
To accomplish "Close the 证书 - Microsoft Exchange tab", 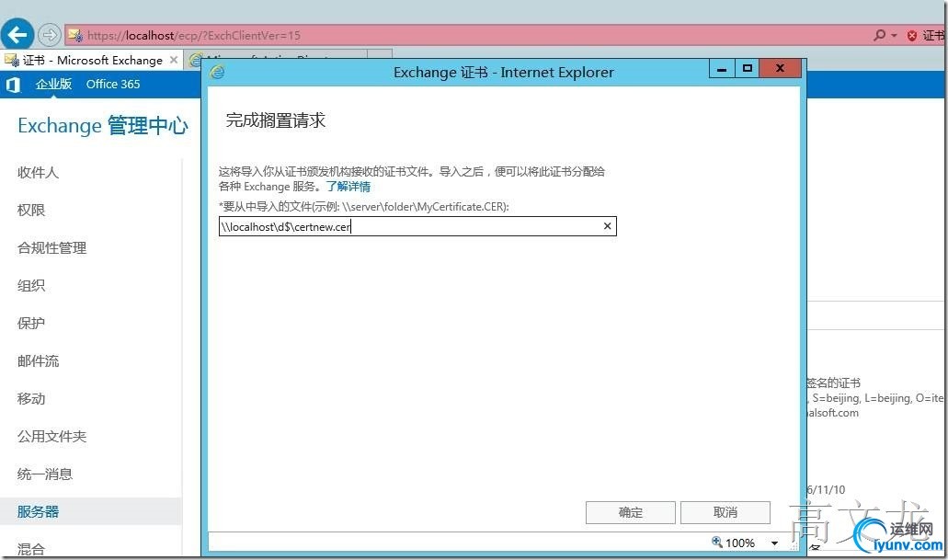I will (174, 60).
